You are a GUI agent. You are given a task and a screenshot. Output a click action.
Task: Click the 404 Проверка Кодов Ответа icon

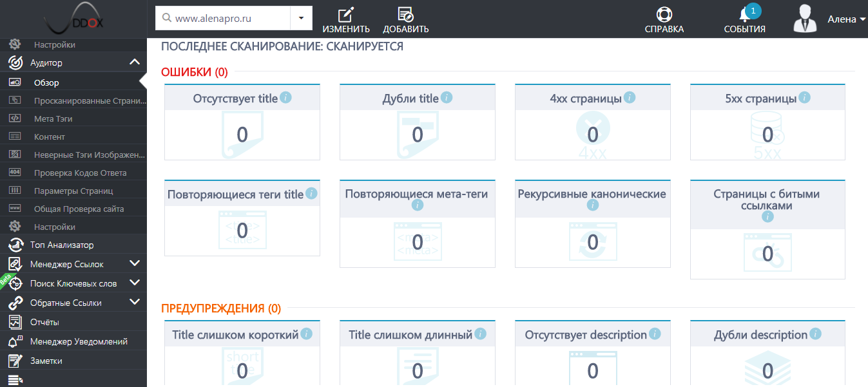(x=16, y=172)
